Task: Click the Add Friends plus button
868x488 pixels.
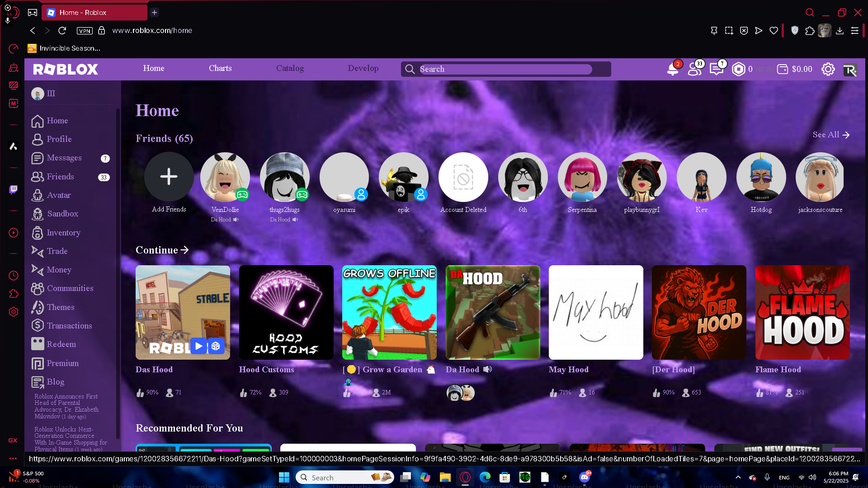Action: click(169, 177)
